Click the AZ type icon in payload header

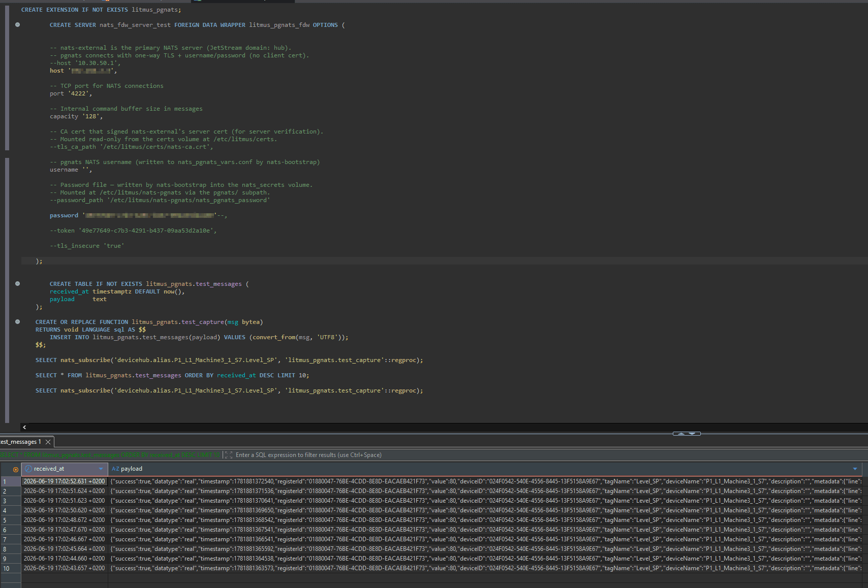pyautogui.click(x=115, y=469)
